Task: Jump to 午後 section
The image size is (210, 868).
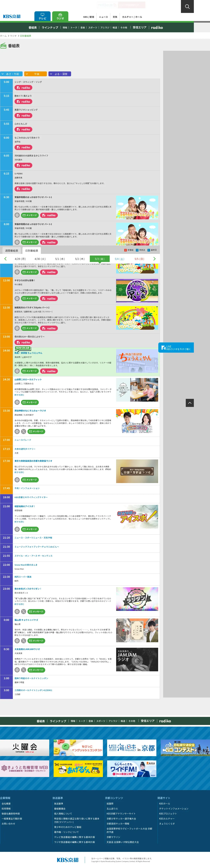Action: [x=35, y=74]
